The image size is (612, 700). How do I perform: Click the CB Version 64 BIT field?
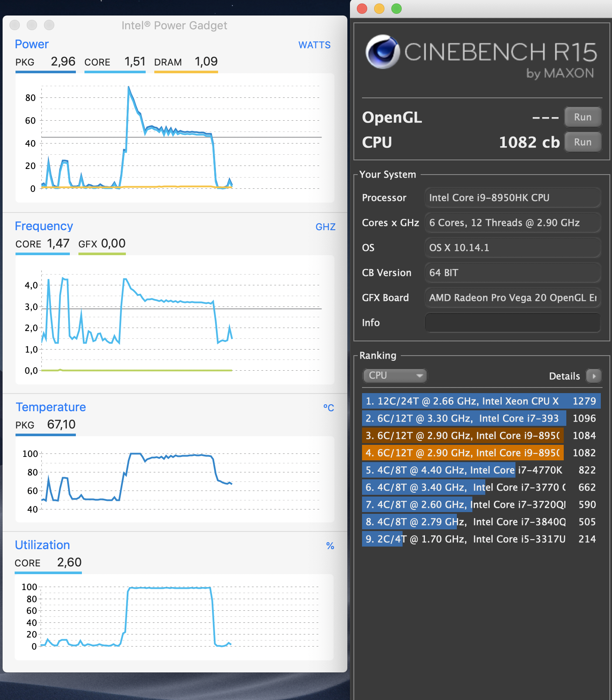point(512,272)
